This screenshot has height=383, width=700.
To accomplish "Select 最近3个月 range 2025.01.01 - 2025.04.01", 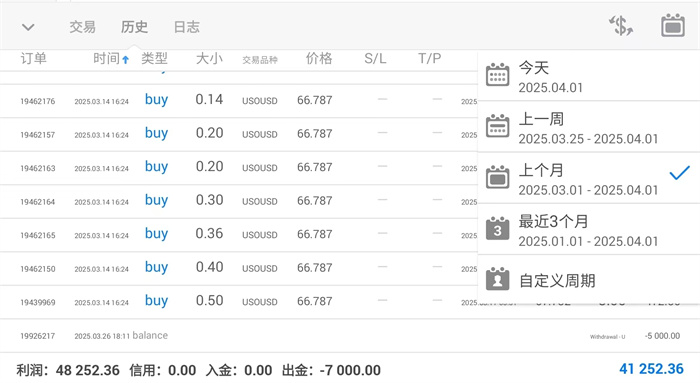I will point(589,229).
